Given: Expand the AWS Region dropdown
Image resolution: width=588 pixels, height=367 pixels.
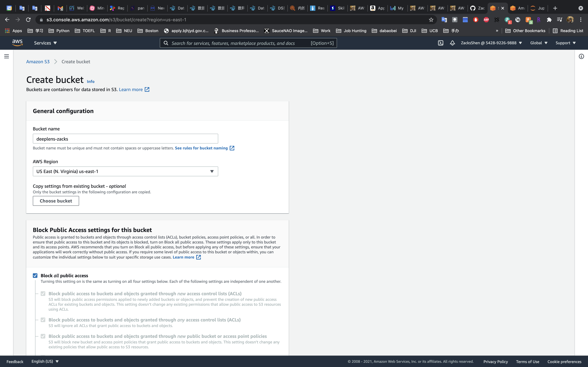Looking at the screenshot, I should tap(125, 171).
